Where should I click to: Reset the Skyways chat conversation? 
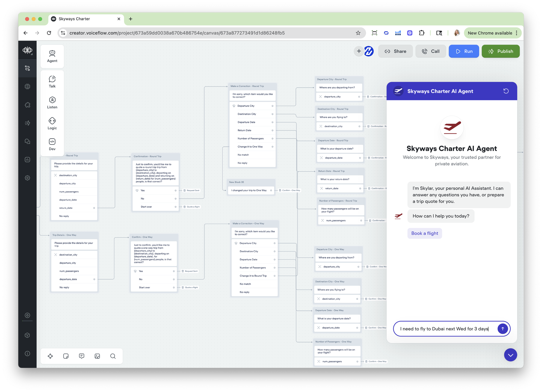click(506, 91)
